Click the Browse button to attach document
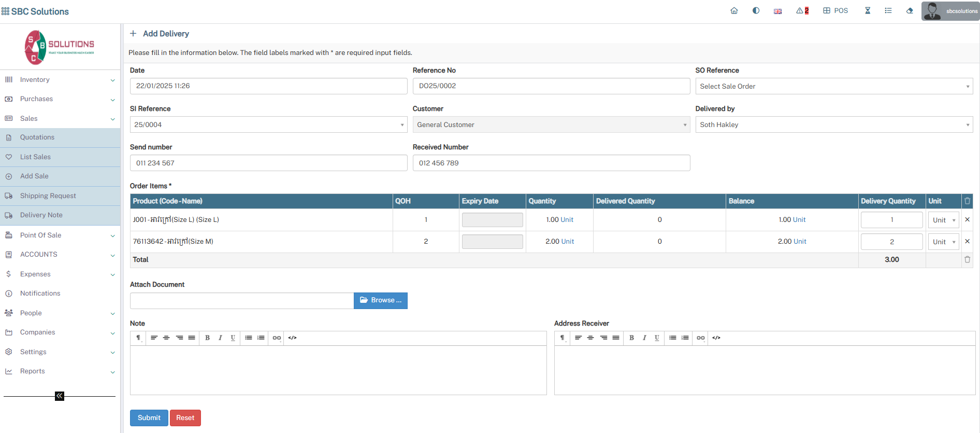The height and width of the screenshot is (433, 980). click(x=380, y=301)
